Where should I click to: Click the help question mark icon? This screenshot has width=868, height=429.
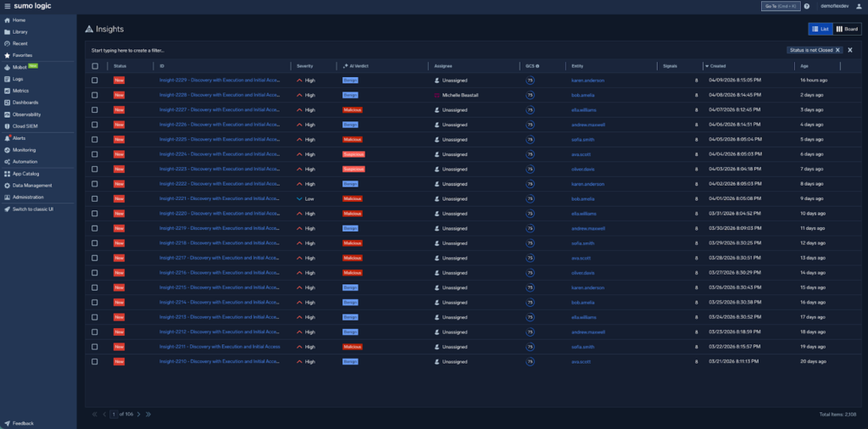coord(806,6)
